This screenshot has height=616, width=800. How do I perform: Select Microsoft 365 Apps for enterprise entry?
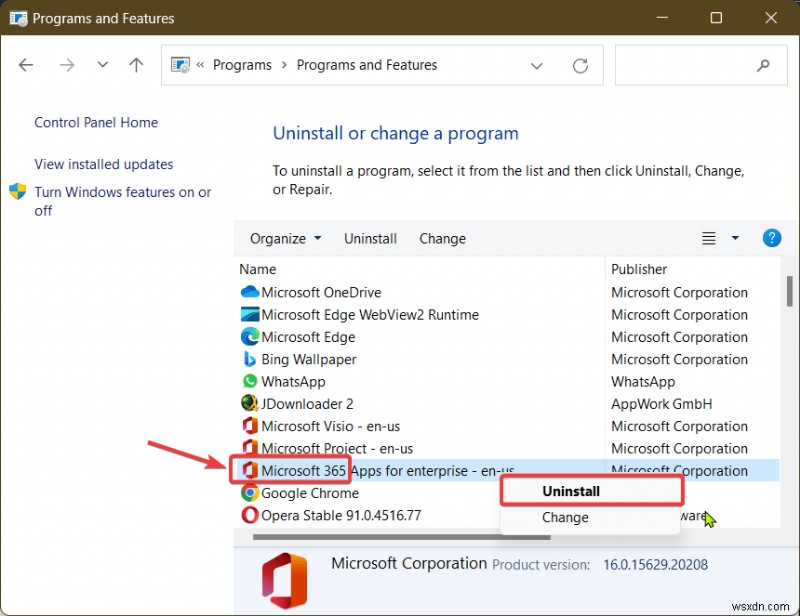[x=388, y=471]
